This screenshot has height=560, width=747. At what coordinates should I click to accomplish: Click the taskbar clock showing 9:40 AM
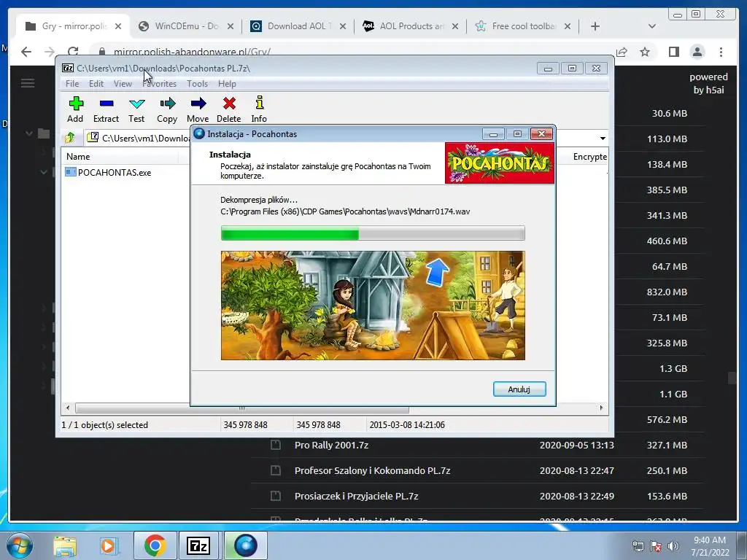coord(710,546)
